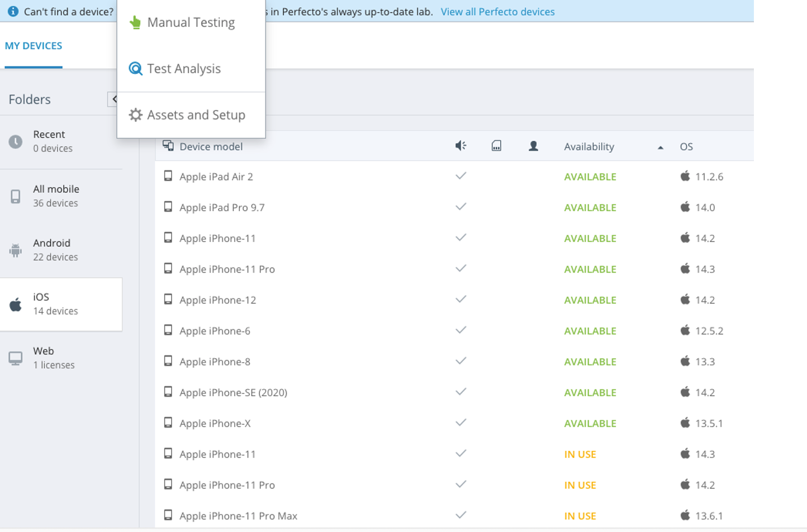Click the clock icon for Recent folder
This screenshot has height=532, width=807.
click(16, 141)
